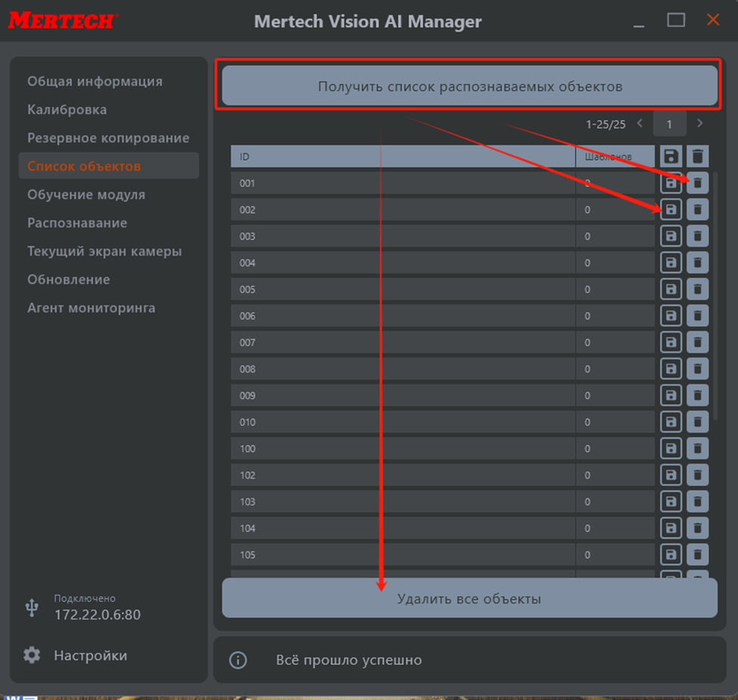Click the save icon in table header
Screen dimensions: 738x700
tap(671, 157)
